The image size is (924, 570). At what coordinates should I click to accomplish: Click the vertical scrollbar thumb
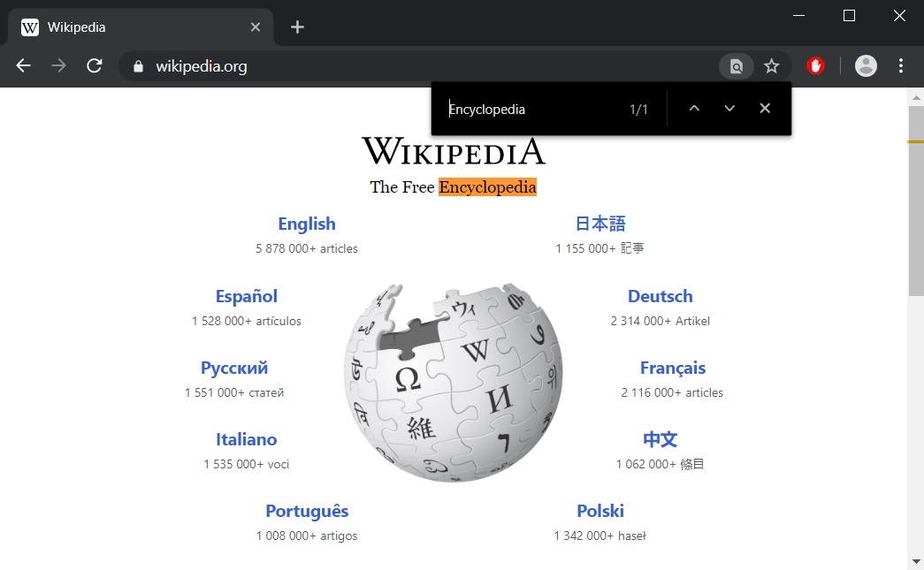click(916, 201)
